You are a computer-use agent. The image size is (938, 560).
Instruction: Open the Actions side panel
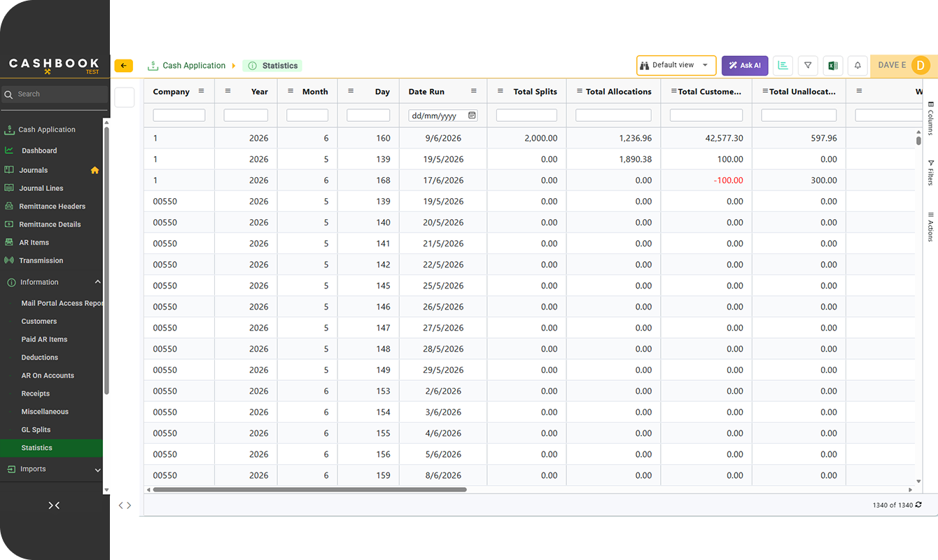[x=930, y=227]
